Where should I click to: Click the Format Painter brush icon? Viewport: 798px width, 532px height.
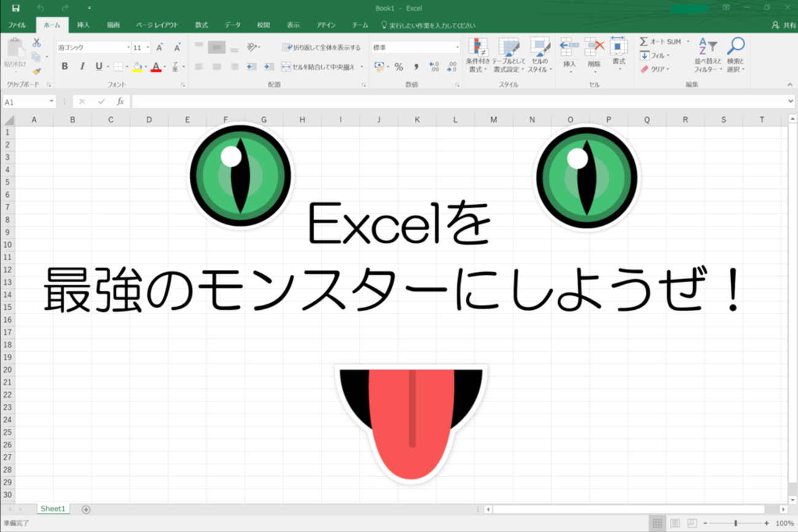[x=36, y=71]
